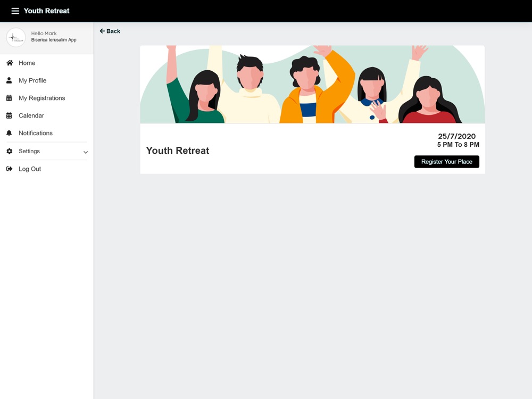Open Calendar menu item

pyautogui.click(x=47, y=115)
